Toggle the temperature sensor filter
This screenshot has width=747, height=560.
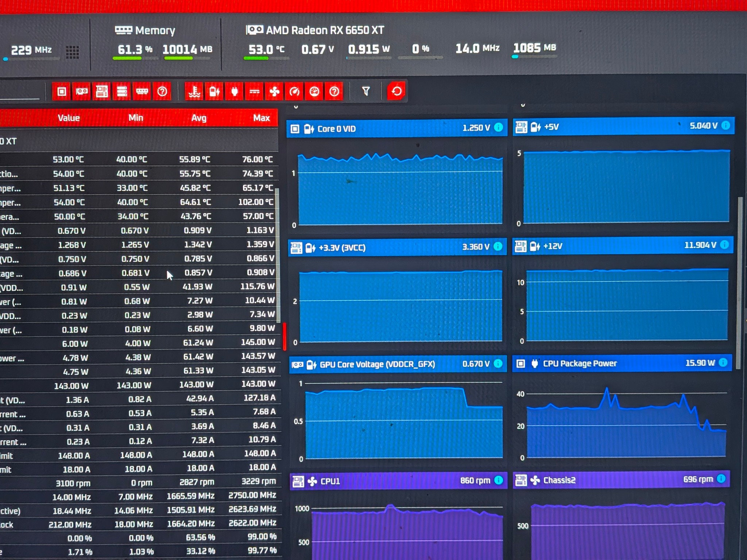194,91
